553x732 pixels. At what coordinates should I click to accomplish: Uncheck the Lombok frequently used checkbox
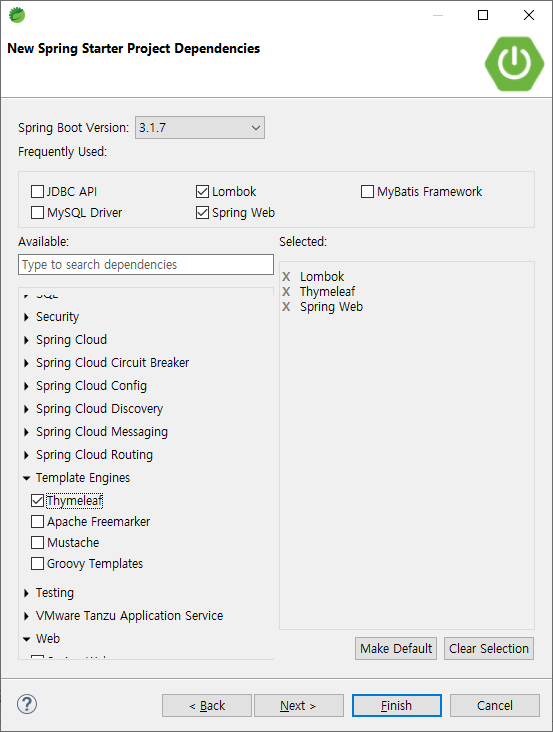pos(203,191)
